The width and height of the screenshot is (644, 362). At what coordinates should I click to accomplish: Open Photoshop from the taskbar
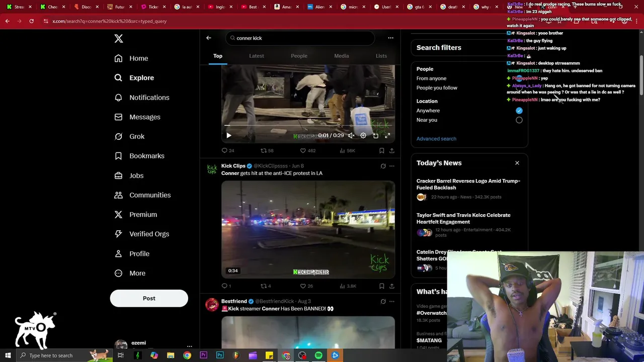[x=220, y=355]
